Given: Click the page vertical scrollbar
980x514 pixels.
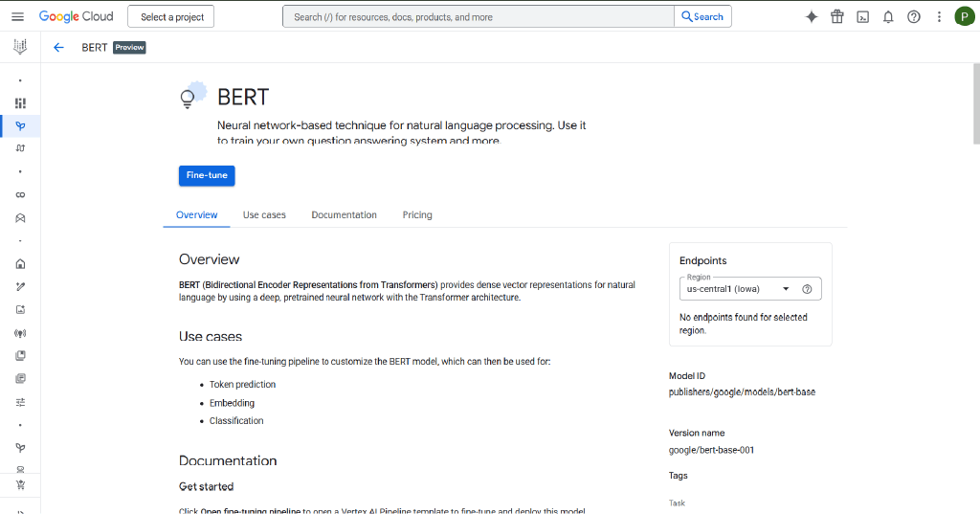Looking at the screenshot, I should coord(976,103).
